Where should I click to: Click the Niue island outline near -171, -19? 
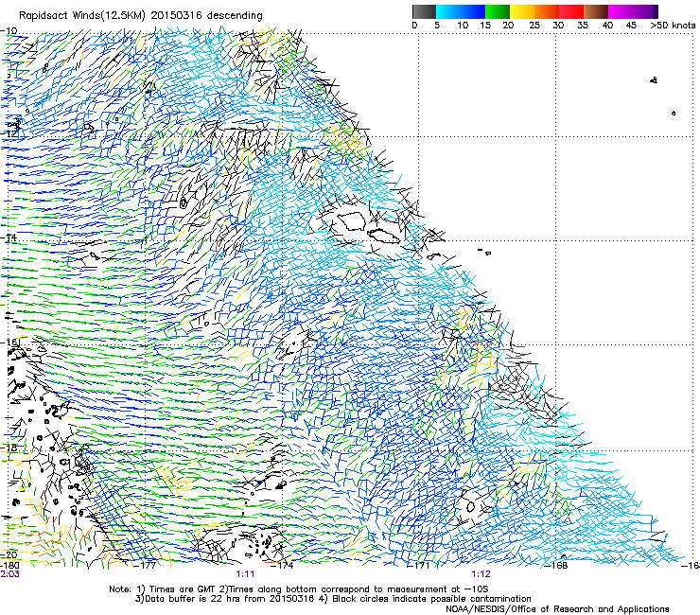pos(470,506)
